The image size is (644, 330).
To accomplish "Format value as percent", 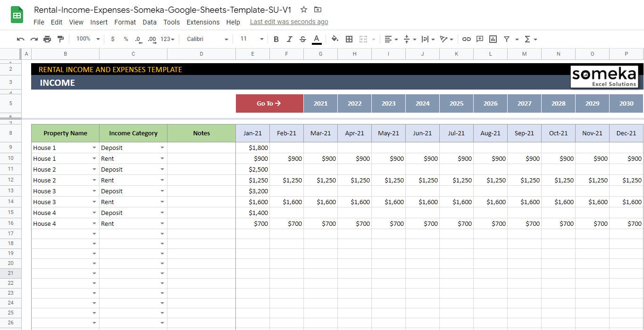I will click(125, 39).
